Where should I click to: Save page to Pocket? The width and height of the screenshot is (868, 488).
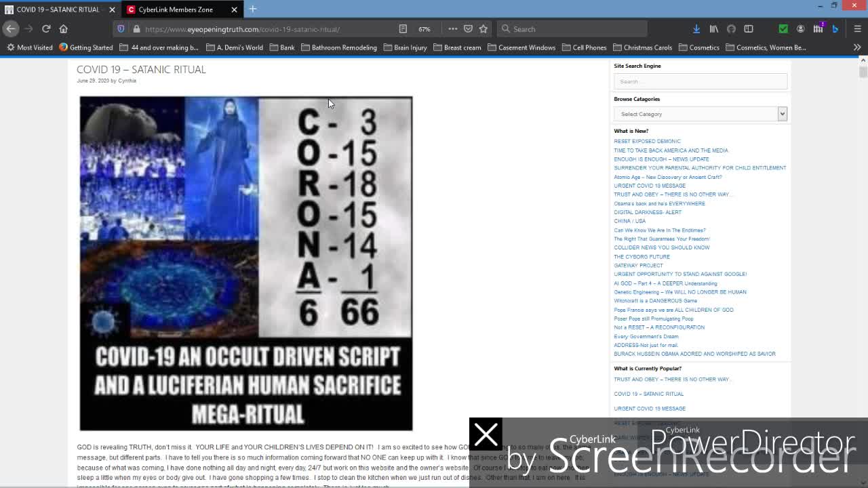point(468,29)
